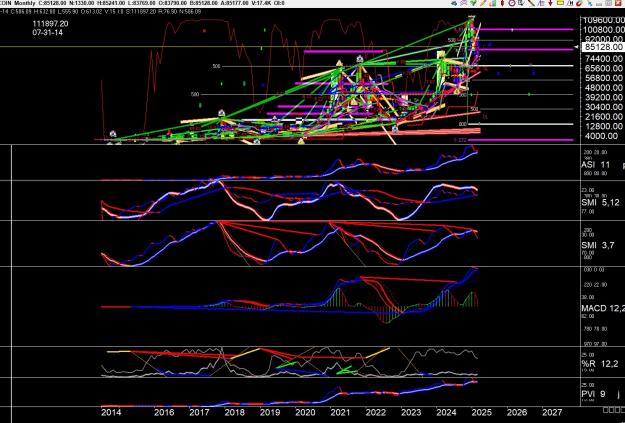Click the 2020 year label on time axis
625x423 pixels.
point(305,412)
